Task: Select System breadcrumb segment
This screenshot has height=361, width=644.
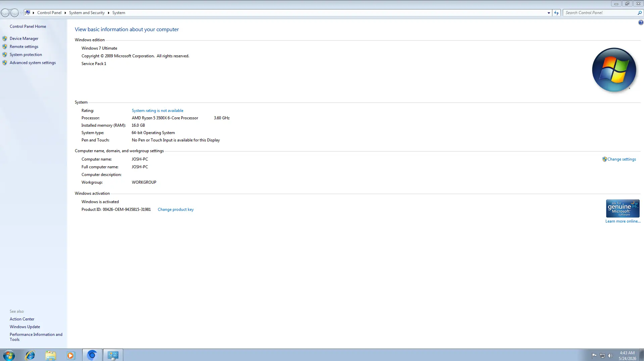Action: [119, 13]
